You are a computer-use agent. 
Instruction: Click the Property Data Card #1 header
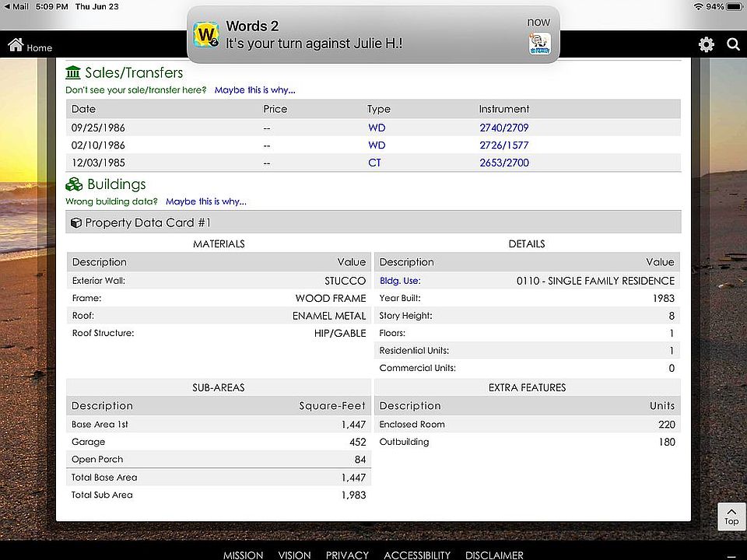(x=373, y=223)
